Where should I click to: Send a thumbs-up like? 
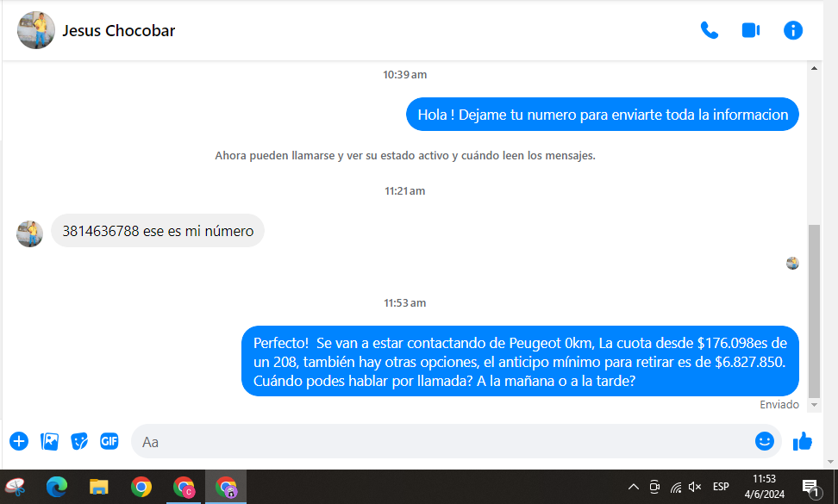point(803,441)
